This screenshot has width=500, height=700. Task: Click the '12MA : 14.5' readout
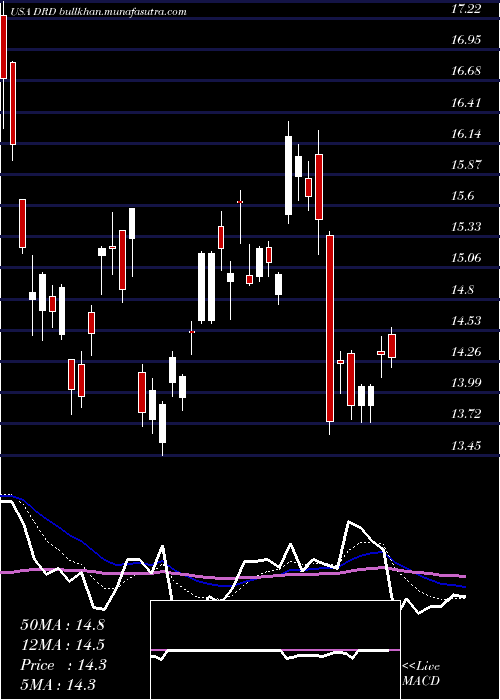tap(62, 645)
